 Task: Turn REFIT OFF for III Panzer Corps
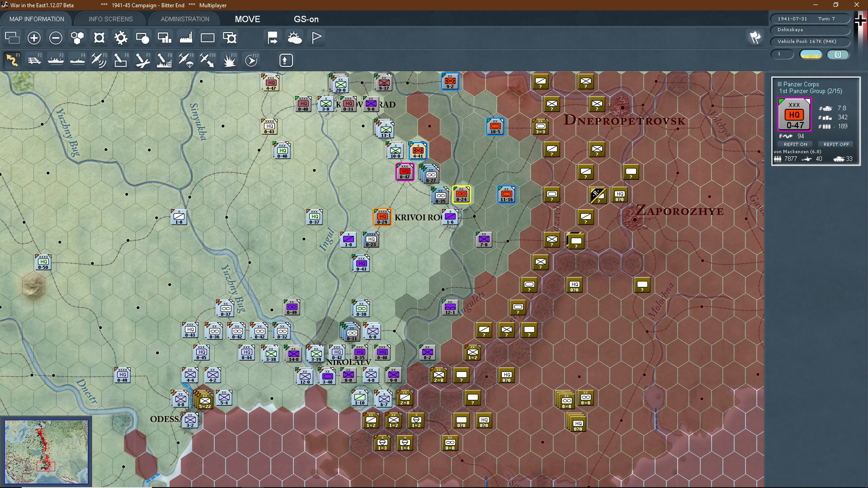(x=836, y=144)
